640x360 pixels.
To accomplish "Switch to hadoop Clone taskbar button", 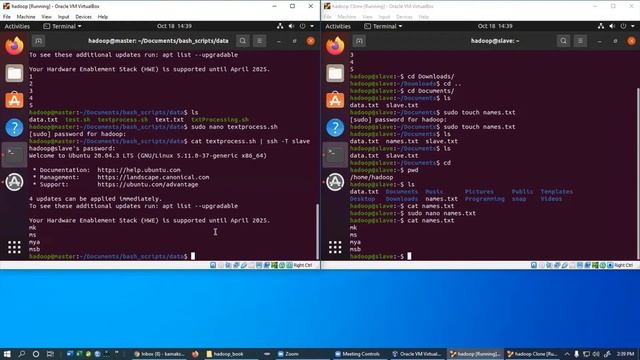I will (x=532, y=354).
